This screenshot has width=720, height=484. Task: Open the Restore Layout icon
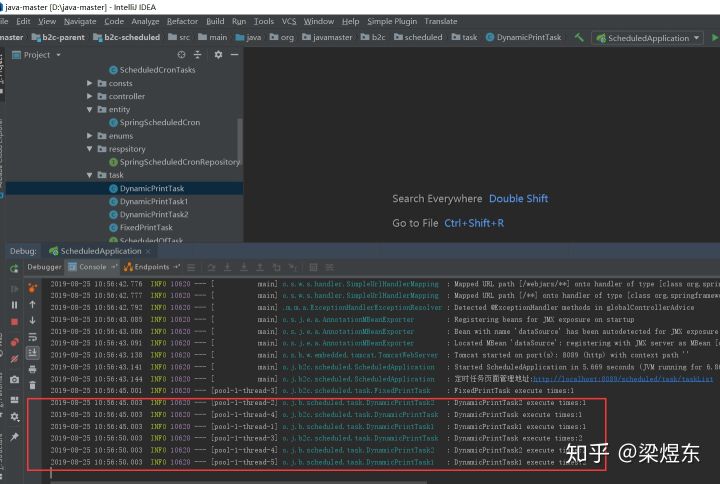14,400
